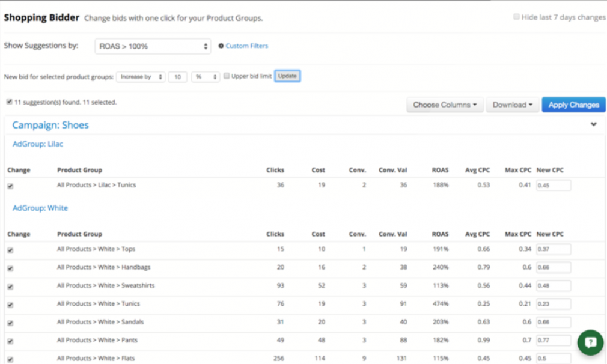Enable Hide last 7 days changes
Screen dimensions: 607x364
pyautogui.click(x=516, y=17)
